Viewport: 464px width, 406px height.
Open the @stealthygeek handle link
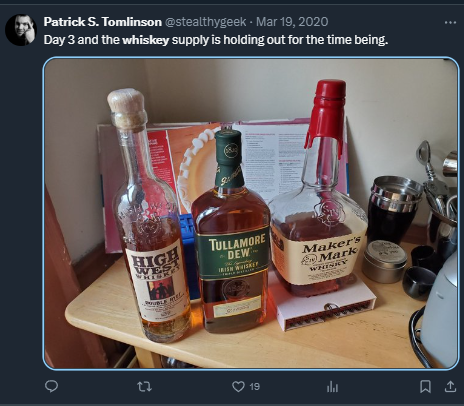(206, 22)
